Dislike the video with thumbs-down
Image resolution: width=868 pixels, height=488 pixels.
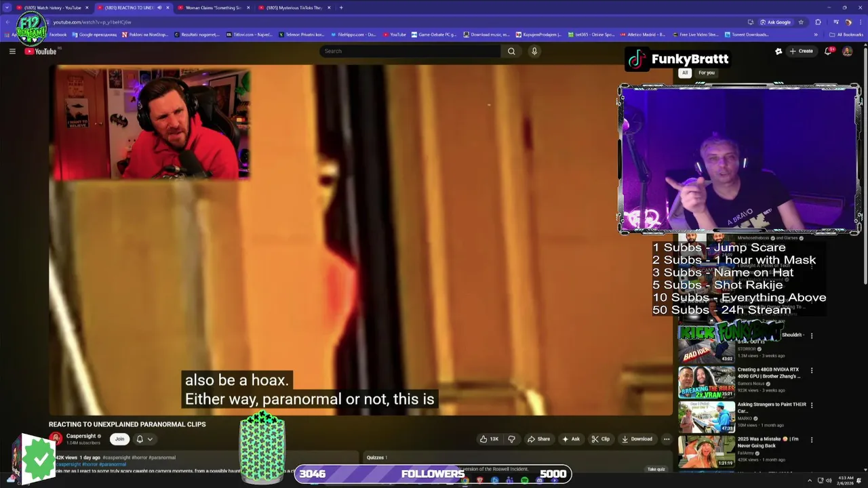click(511, 439)
